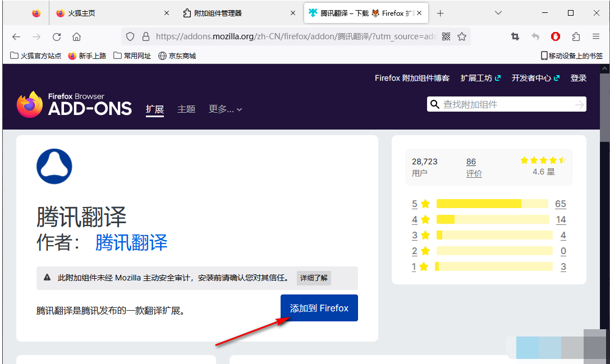The image size is (610, 364).
Task: Click the 添加到 Firefox button
Action: point(319,308)
